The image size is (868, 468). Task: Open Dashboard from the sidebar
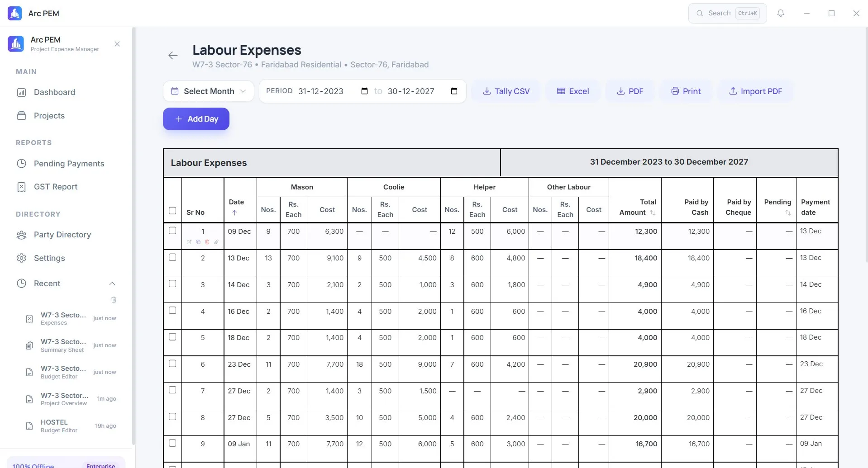point(67,92)
